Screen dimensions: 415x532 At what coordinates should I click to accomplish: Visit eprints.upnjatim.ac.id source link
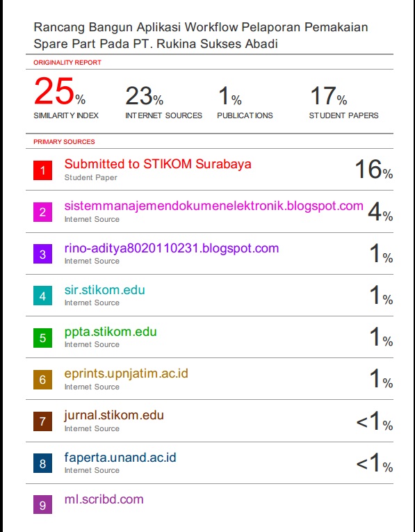pos(126,374)
